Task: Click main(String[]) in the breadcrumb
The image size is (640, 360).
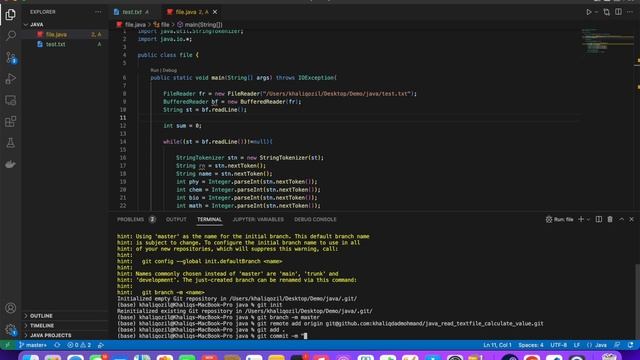Action: pos(200,24)
